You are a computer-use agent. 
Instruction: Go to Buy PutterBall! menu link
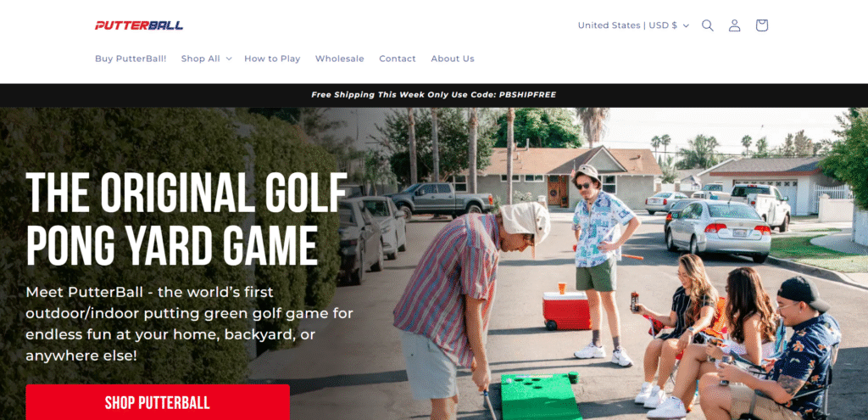131,59
